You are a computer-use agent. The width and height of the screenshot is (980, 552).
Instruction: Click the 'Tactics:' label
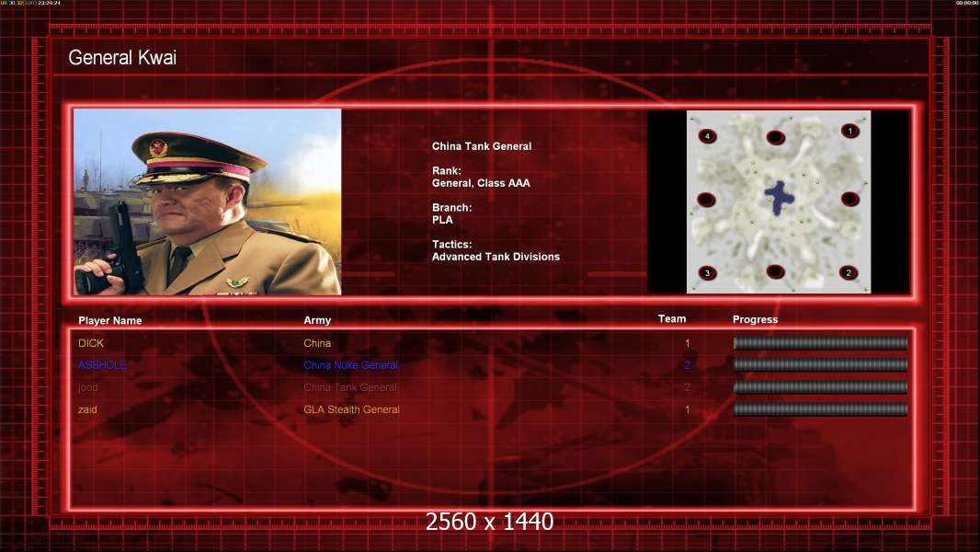(452, 245)
